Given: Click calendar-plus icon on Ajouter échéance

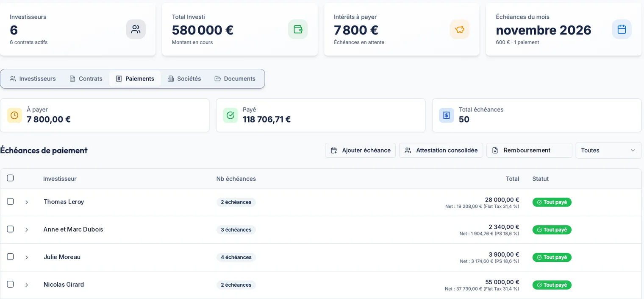Looking at the screenshot, I should 334,150.
